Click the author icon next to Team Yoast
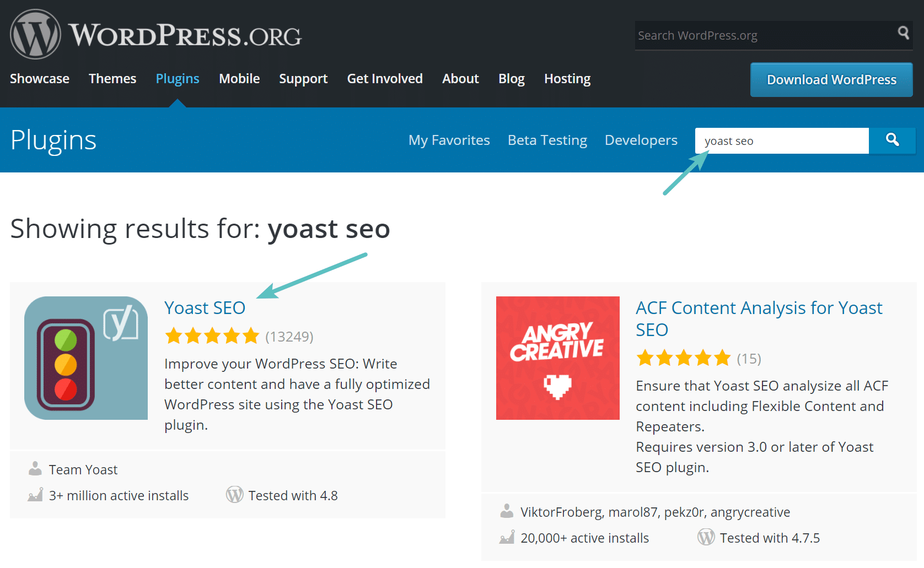The image size is (924, 568). tap(35, 468)
